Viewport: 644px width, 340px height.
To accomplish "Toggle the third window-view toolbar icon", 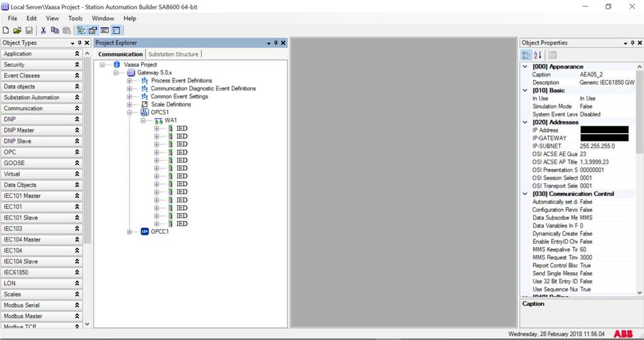I will tap(104, 30).
